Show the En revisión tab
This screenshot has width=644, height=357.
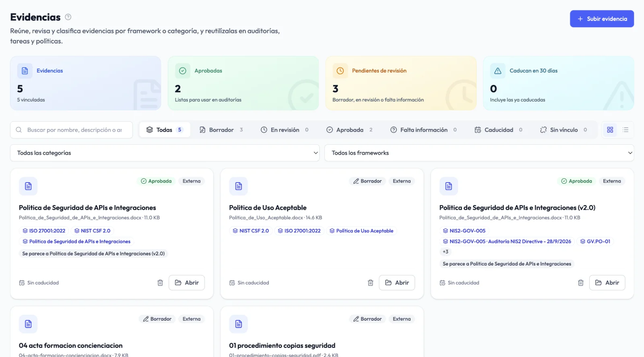point(285,130)
